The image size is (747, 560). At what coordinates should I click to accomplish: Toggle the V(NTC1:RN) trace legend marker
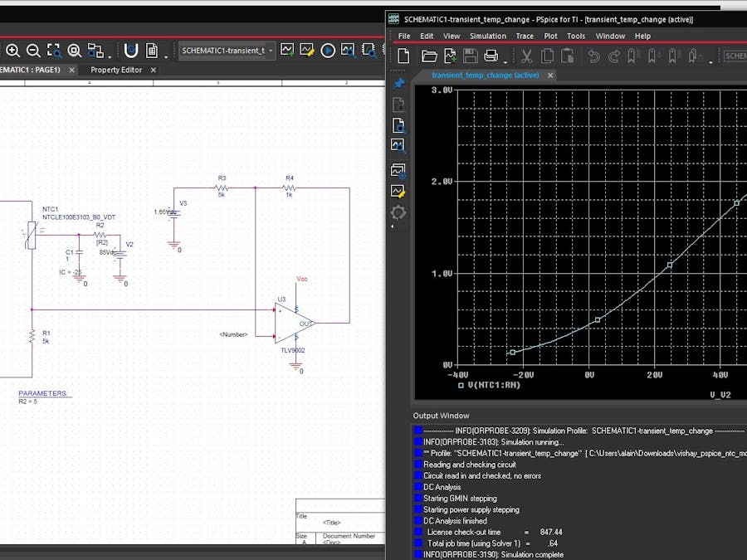point(461,385)
